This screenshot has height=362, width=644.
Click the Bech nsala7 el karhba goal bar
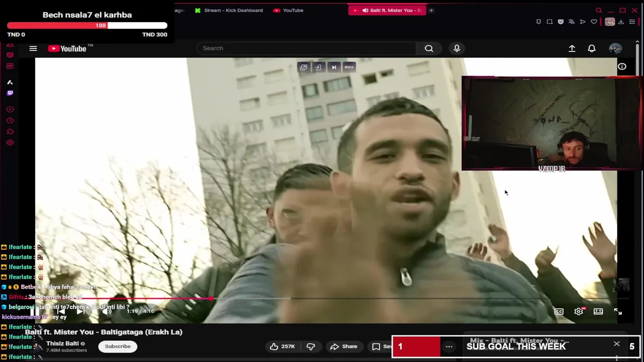click(87, 25)
